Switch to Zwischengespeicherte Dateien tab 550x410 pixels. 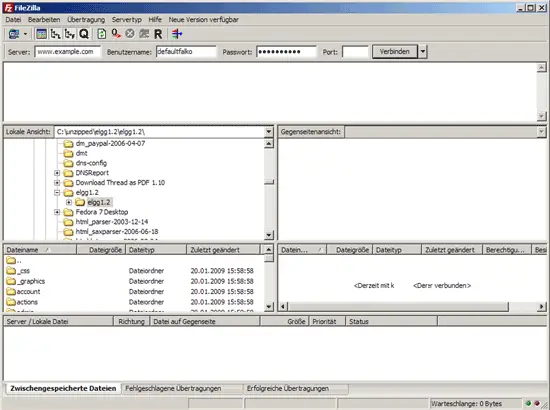click(x=63, y=389)
